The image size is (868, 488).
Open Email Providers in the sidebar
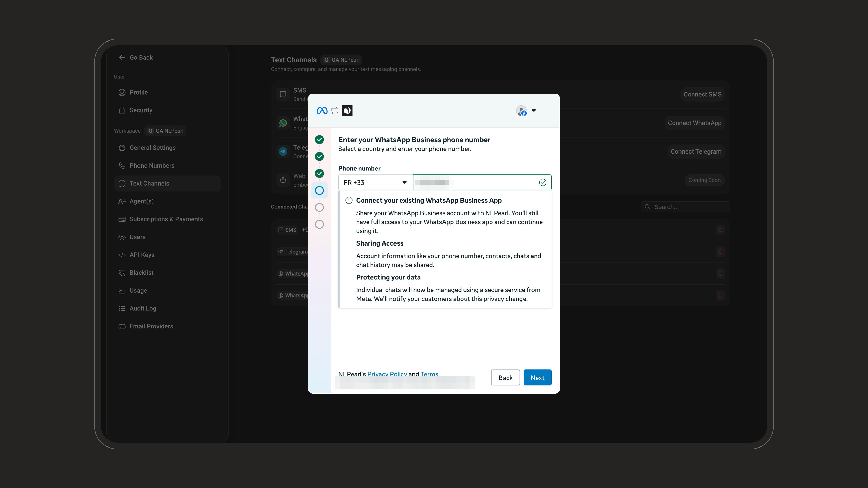(x=167, y=326)
